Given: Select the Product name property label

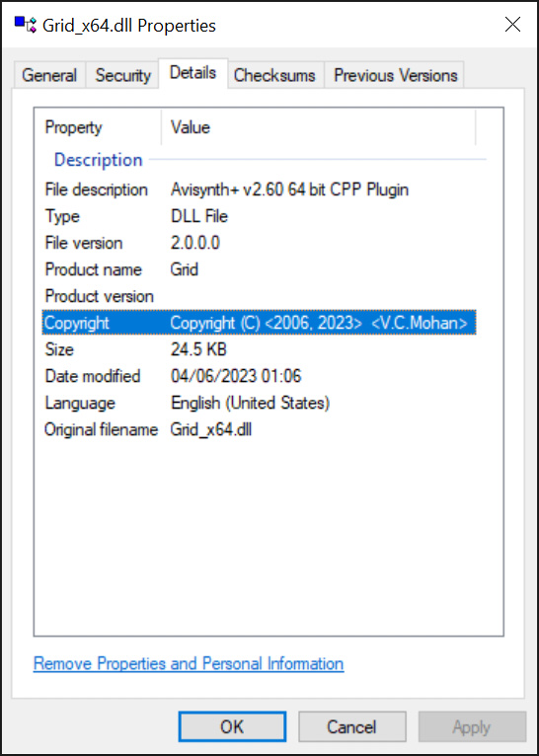Looking at the screenshot, I should point(93,269).
